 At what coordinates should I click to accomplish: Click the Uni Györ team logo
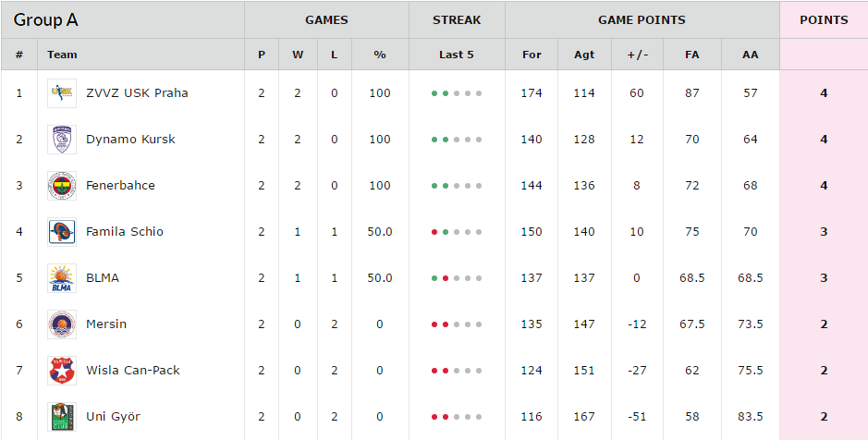point(61,417)
